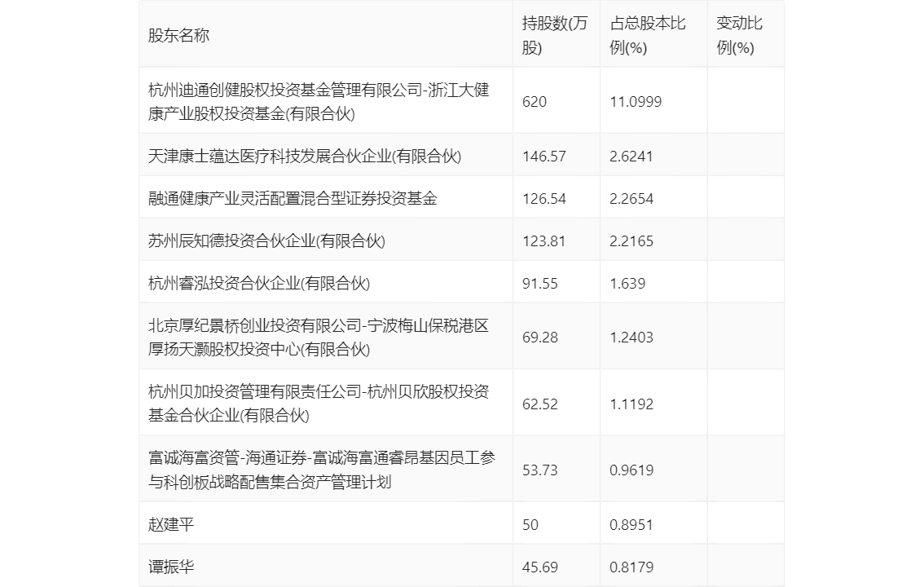Click percentage value 1.2403
The width and height of the screenshot is (924, 587).
pyautogui.click(x=631, y=338)
